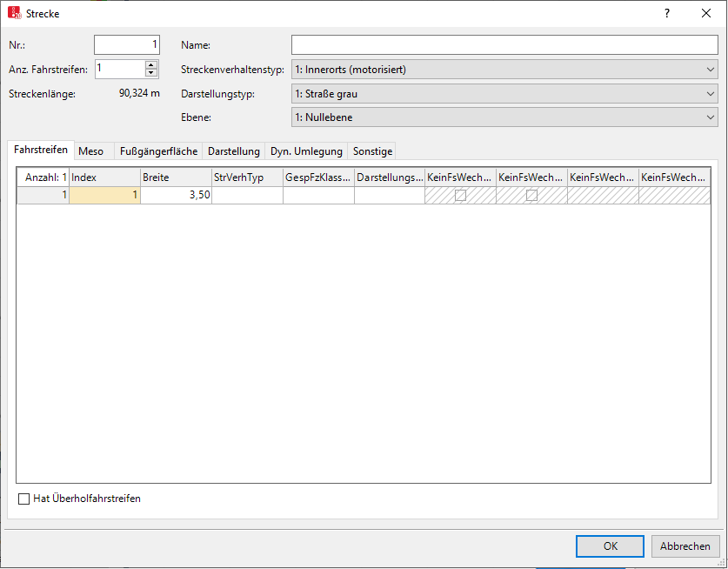728x569 pixels.
Task: Select the Breite cell showing 3,50
Action: point(177,196)
